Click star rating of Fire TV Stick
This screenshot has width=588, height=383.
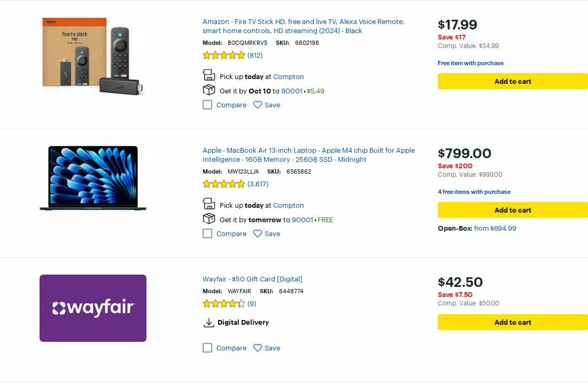[x=224, y=55]
